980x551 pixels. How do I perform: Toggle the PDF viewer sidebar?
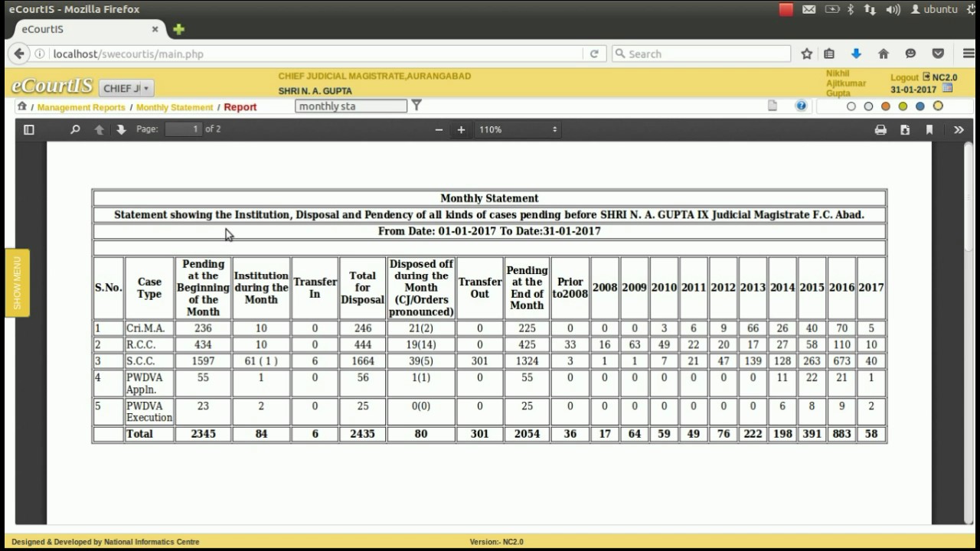tap(29, 129)
